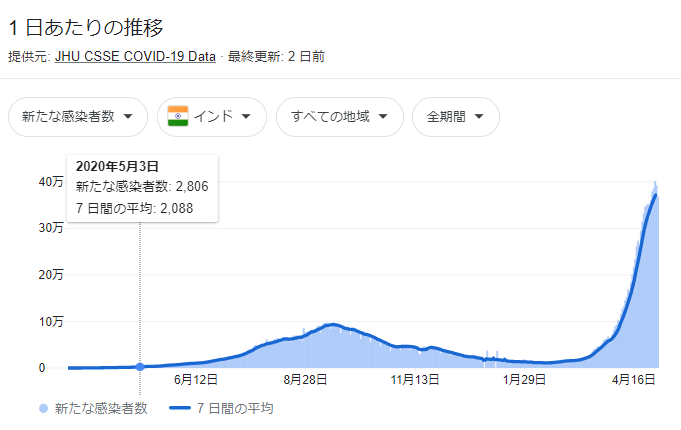Screen dimensions: 681x430
Task: Click the arrow on the 新たな感染者数 dropdown
Action: coord(128,117)
